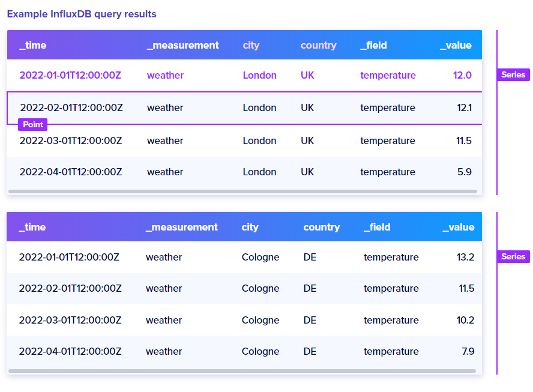
Task: Click weather in the Cologne 11.5 row
Action: (164, 288)
